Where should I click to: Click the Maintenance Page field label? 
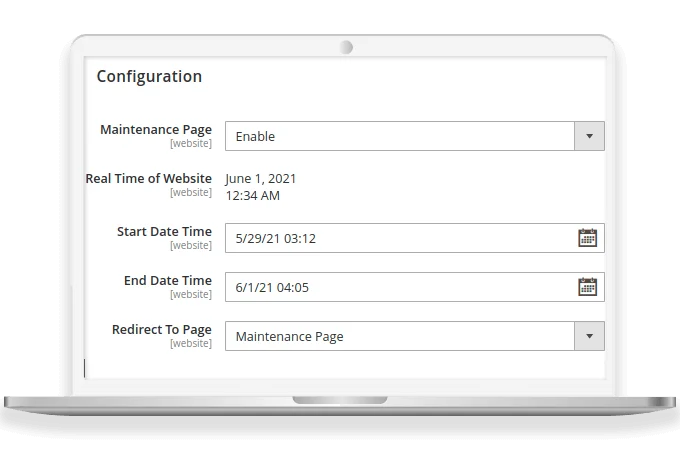tap(156, 130)
